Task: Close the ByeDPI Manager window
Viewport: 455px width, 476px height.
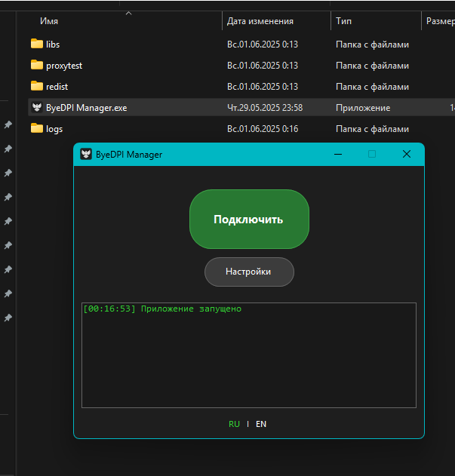Action: (407, 155)
